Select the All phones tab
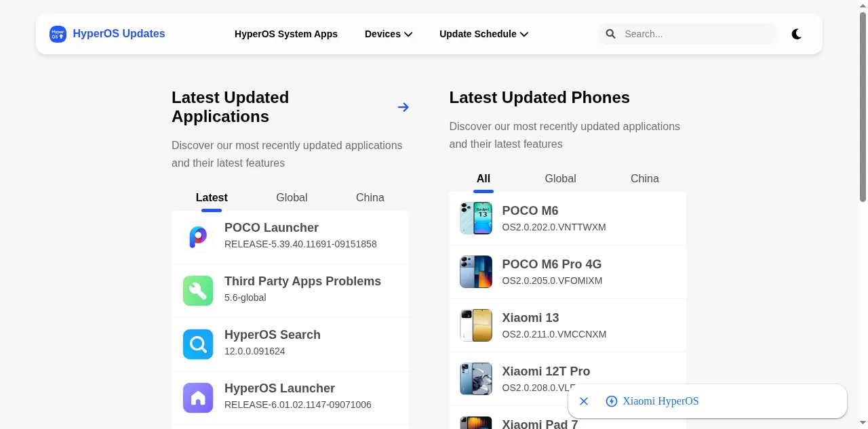Screen dimensions: 868x429 tap(484, 179)
